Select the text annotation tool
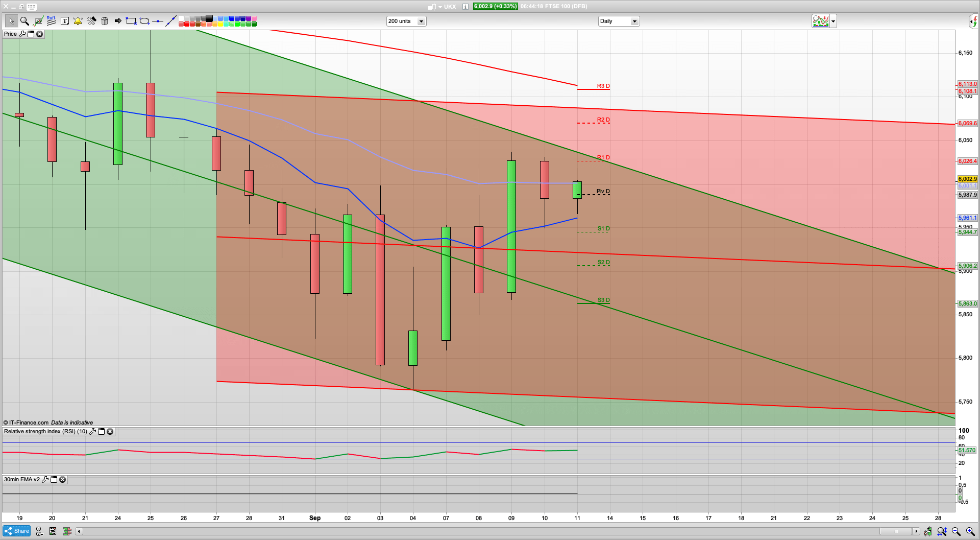Screen dimensions: 980x540 pyautogui.click(x=64, y=20)
